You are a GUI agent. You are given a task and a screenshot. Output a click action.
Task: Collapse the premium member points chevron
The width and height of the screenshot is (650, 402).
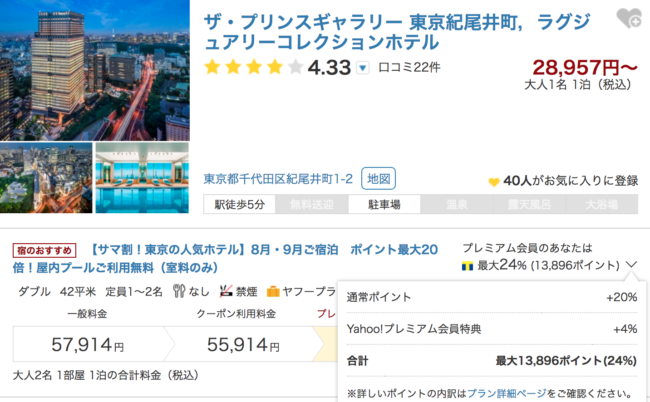tap(632, 266)
